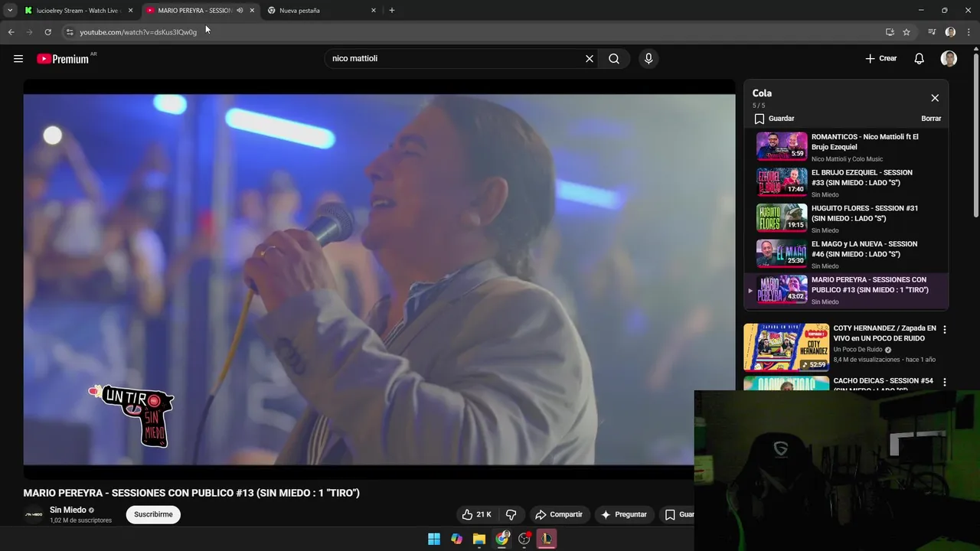Mute tab via speaker icon on tab
This screenshot has height=551, width=980.
click(x=240, y=11)
